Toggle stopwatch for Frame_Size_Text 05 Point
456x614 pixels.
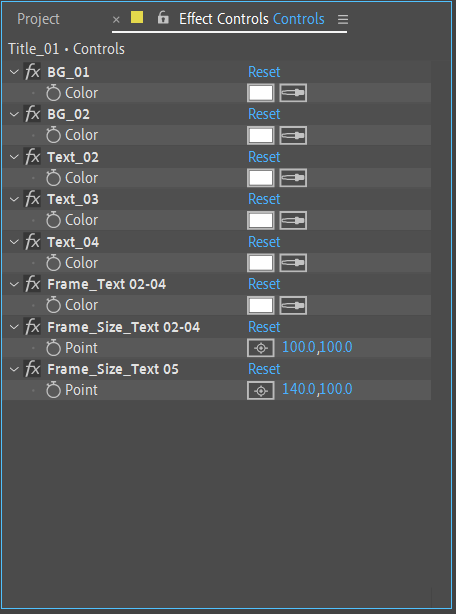coord(53,390)
